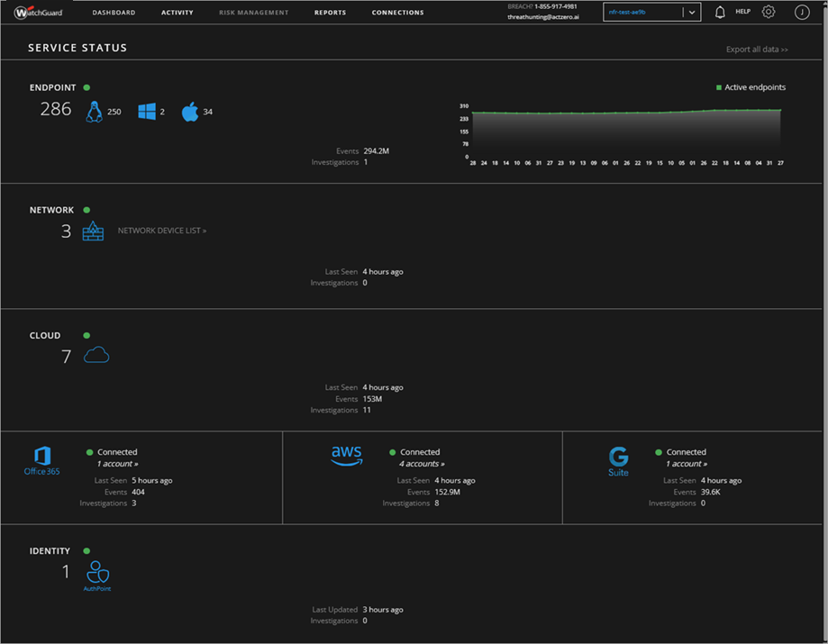The image size is (828, 644).
Task: Go to the Dashboard menu
Action: pos(114,13)
